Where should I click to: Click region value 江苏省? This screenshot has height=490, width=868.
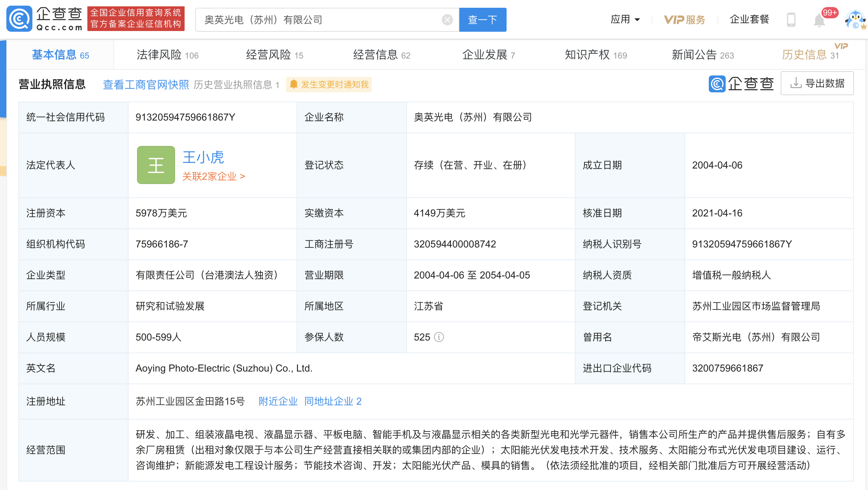(x=429, y=306)
